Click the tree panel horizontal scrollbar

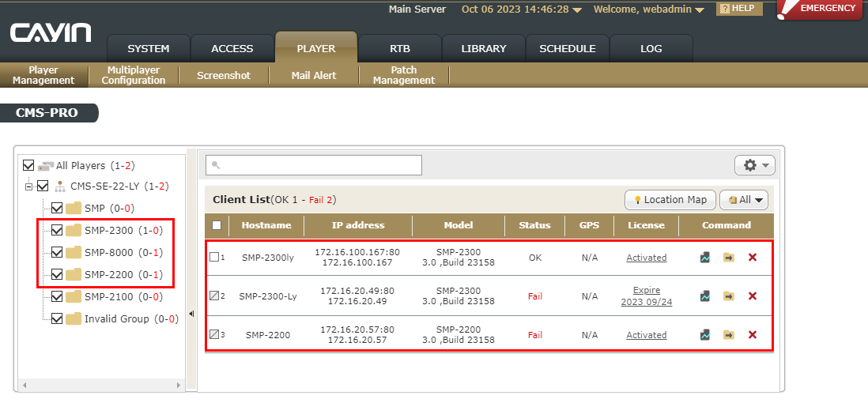(101, 385)
